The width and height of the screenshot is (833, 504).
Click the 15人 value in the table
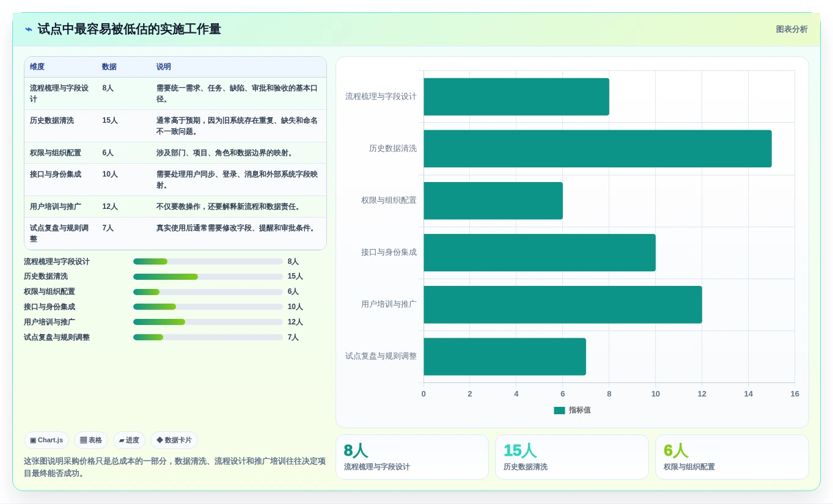[110, 120]
